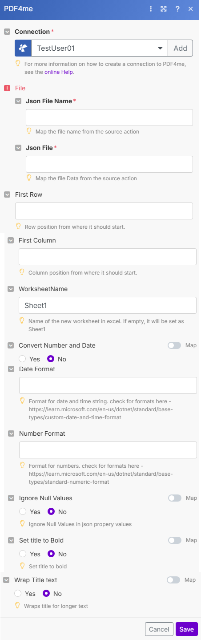Select Yes for Set title to Bold
This screenshot has height=644, width=201.
[x=23, y=554]
